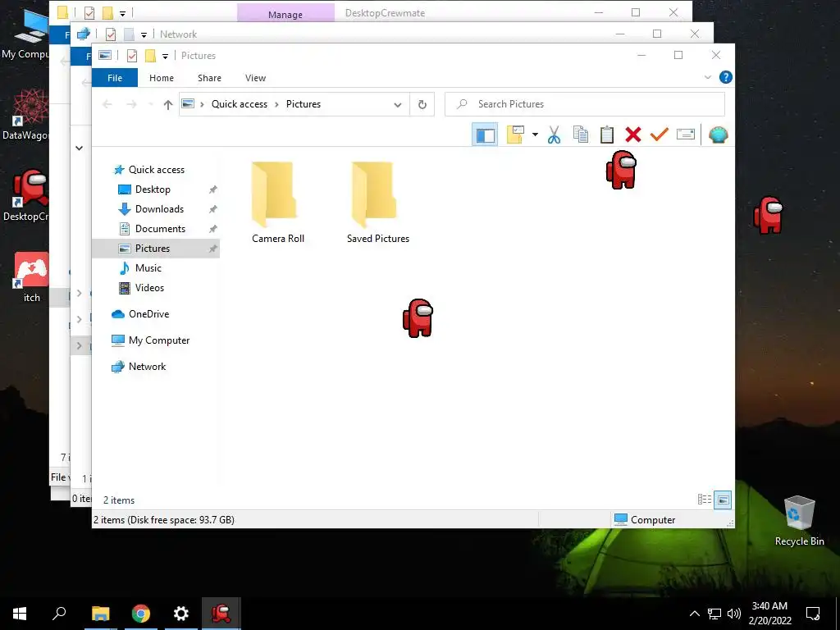This screenshot has width=840, height=630.
Task: Click the crewmate near the toolbar
Action: click(x=622, y=169)
